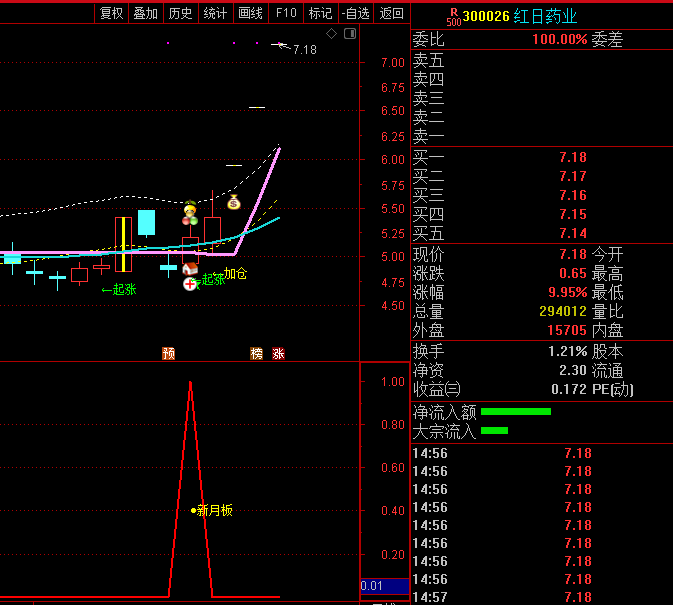Click the green 净流入额 bar
This screenshot has height=605, width=673.
point(515,411)
